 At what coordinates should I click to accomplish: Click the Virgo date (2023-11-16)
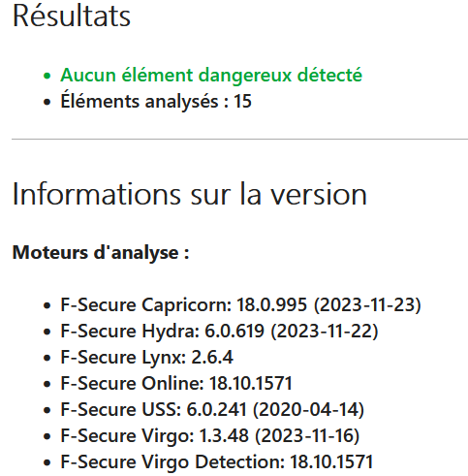tap(307, 435)
